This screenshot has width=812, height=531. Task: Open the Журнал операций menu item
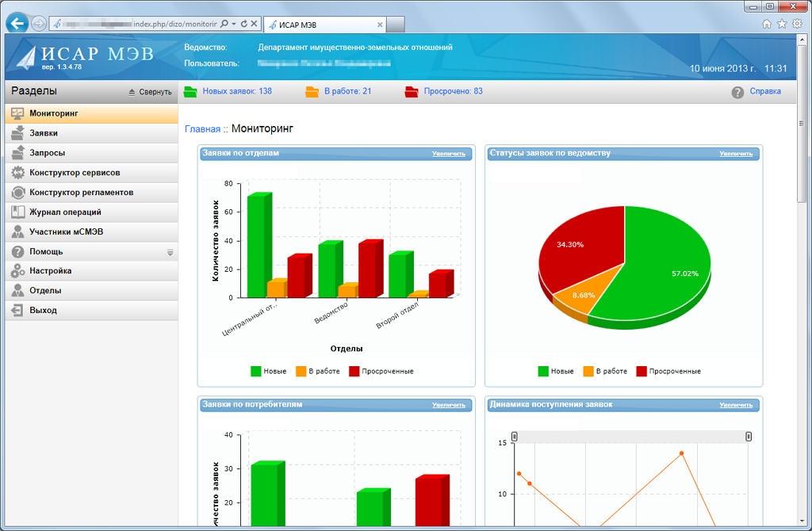(x=92, y=212)
